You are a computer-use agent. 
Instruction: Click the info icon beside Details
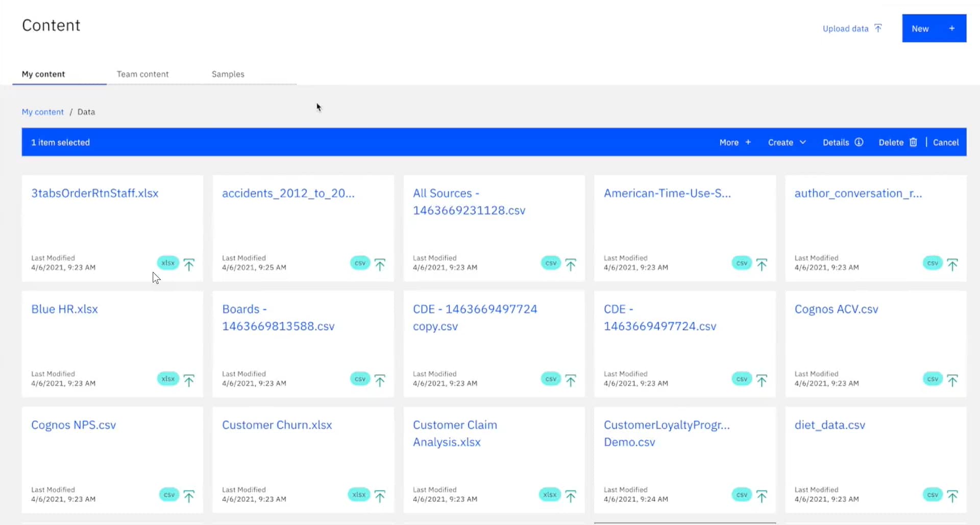(859, 142)
